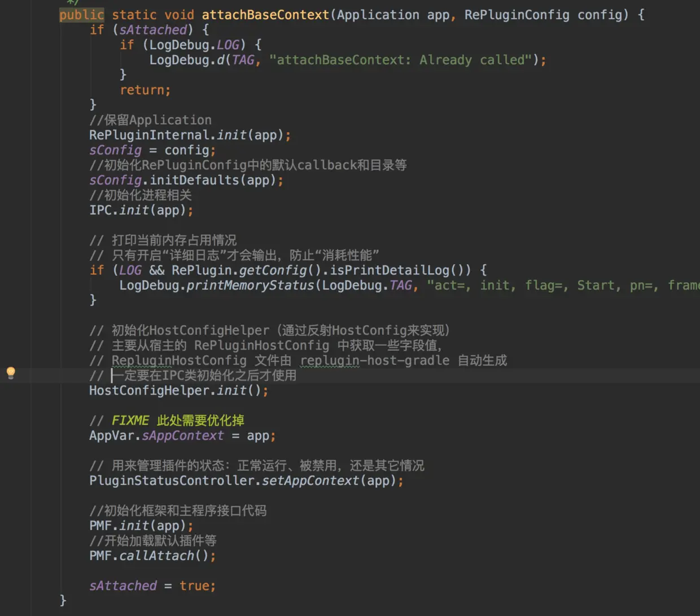This screenshot has width=700, height=616.
Task: Place cursor on attachBaseContext method name
Action: point(265,15)
